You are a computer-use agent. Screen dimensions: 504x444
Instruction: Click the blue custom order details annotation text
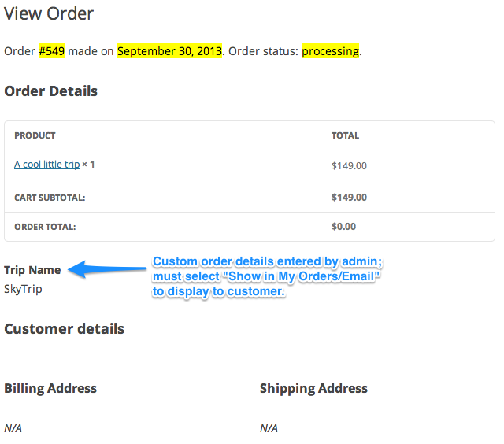[x=268, y=277]
